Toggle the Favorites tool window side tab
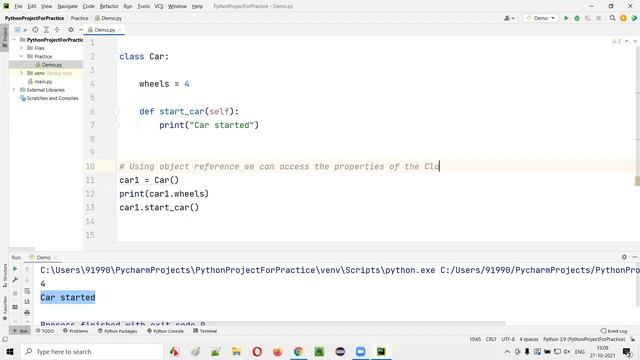Viewport: 640px width, 360px height. click(4, 309)
